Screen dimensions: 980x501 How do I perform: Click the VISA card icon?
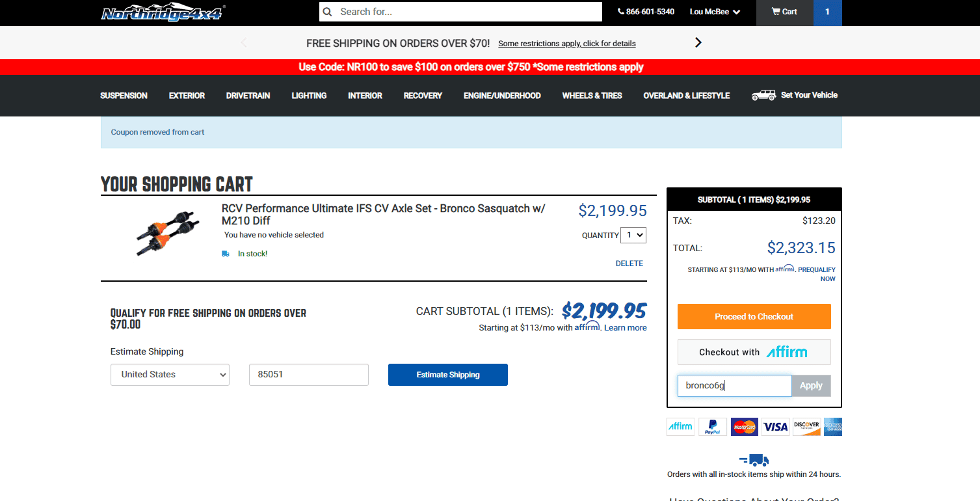pos(775,427)
